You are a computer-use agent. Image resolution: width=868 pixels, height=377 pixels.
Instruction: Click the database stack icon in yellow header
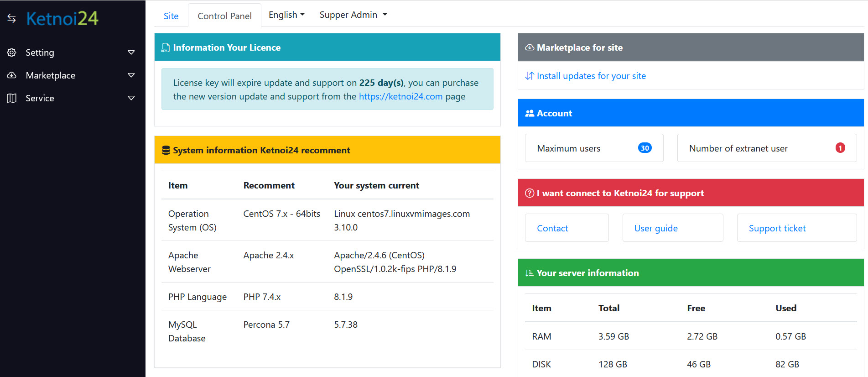(x=166, y=150)
